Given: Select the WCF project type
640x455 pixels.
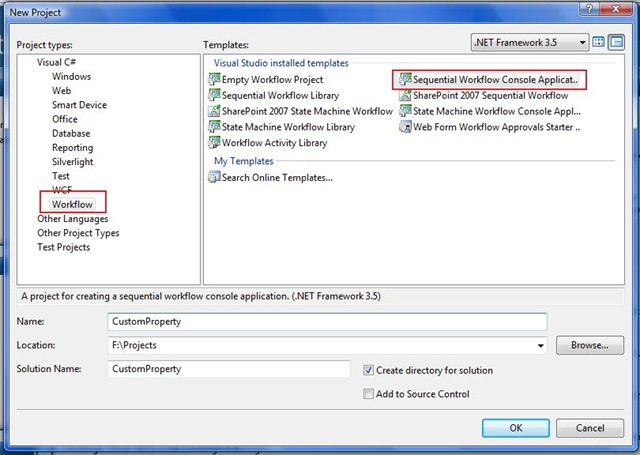Looking at the screenshot, I should 62,190.
